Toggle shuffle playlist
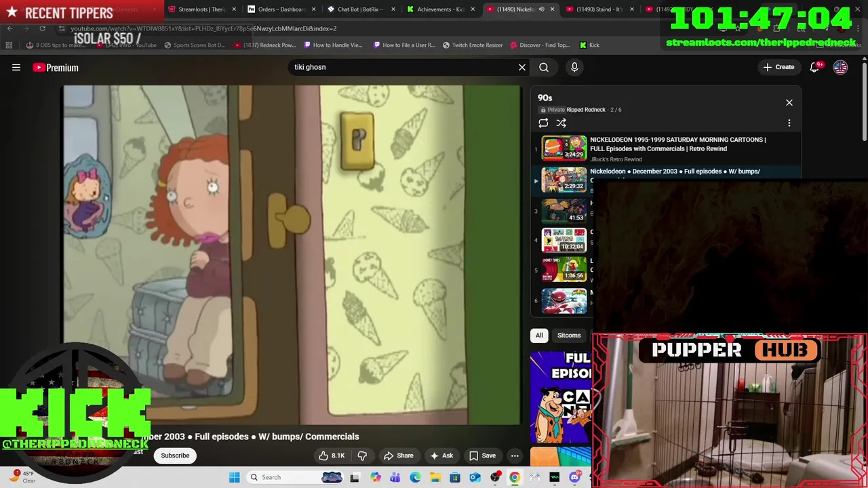This screenshot has width=868, height=488. (x=561, y=123)
